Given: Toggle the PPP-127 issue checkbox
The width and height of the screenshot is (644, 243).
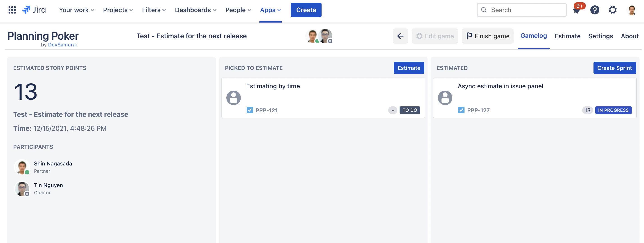Looking at the screenshot, I should coord(461,110).
